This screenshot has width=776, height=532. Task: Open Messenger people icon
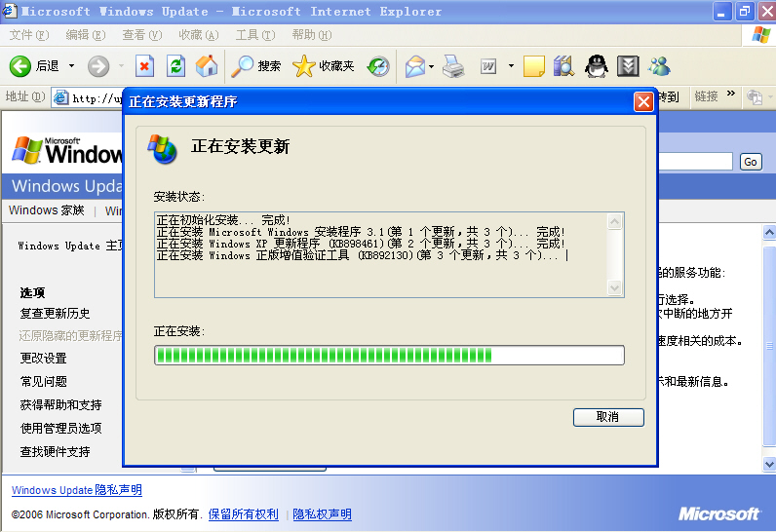click(x=659, y=65)
